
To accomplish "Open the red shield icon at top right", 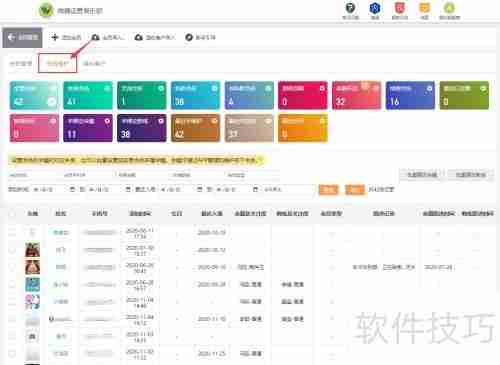I will 400,8.
